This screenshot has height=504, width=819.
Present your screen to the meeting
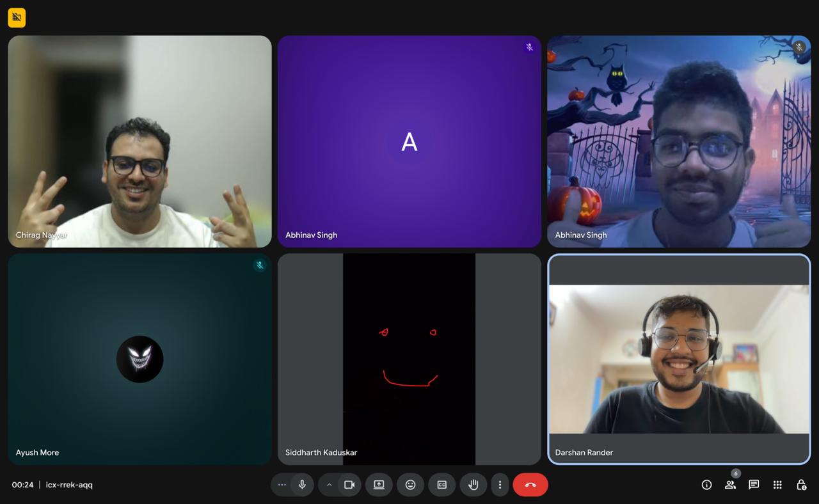tap(378, 484)
